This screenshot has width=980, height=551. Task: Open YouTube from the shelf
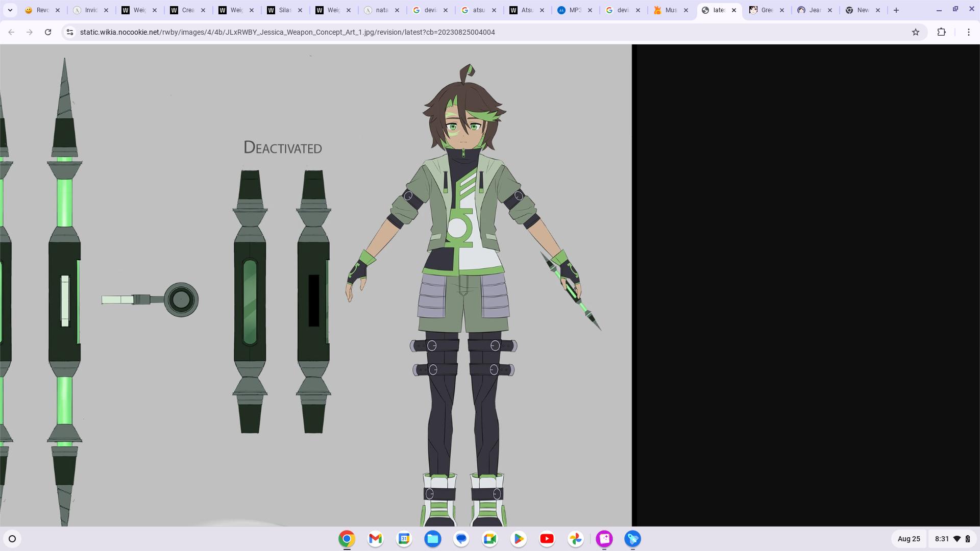[547, 539]
